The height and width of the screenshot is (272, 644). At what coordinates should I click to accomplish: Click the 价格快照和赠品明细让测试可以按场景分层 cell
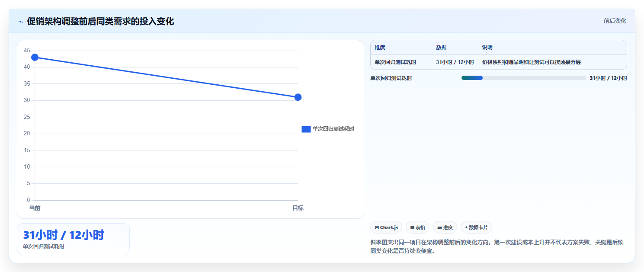532,62
